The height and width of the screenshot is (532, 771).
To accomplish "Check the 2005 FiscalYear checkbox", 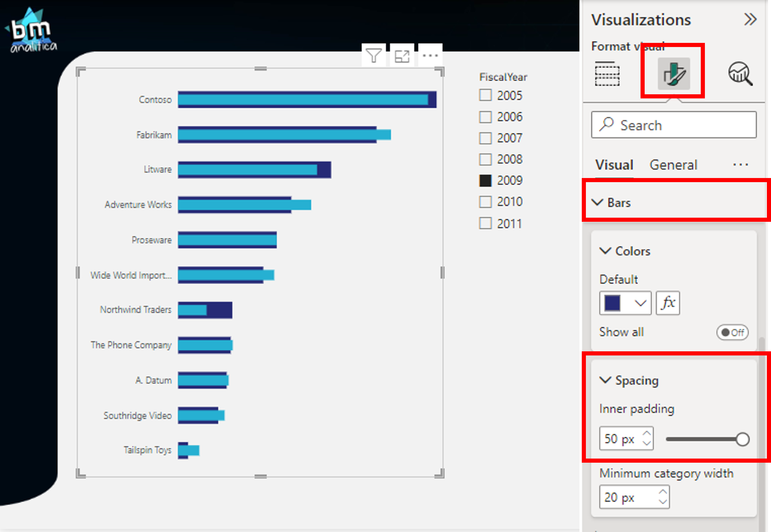I will (x=485, y=95).
